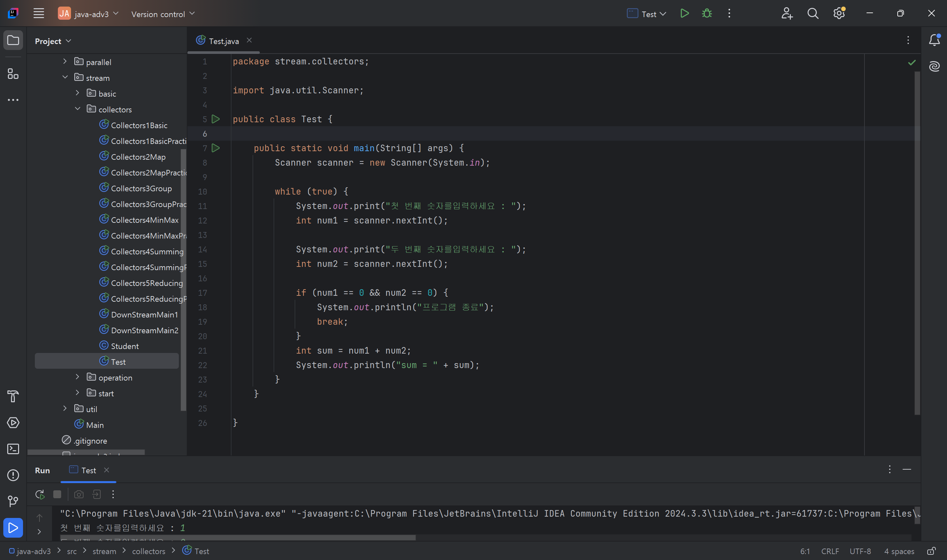Open UTF-8 encoding selector

(860, 551)
